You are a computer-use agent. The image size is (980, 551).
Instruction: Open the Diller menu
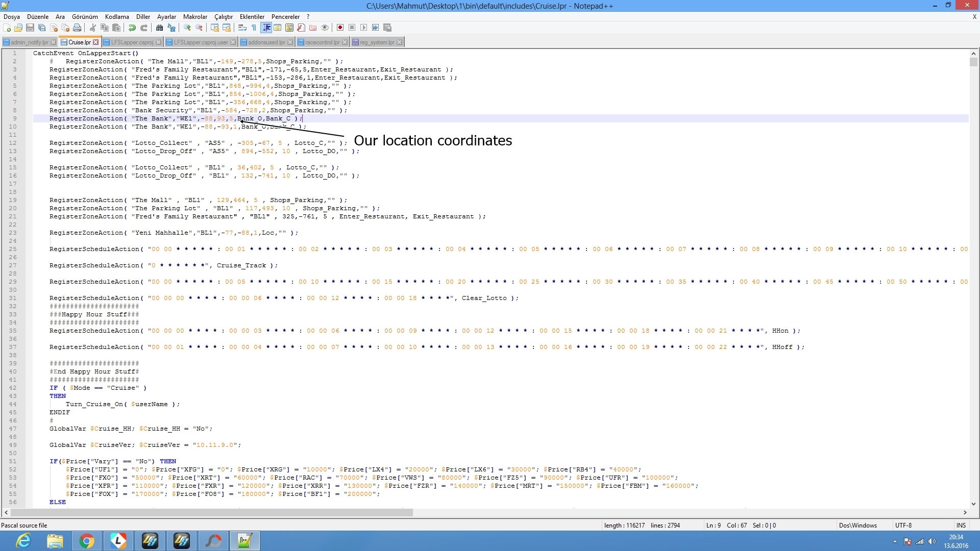[143, 17]
